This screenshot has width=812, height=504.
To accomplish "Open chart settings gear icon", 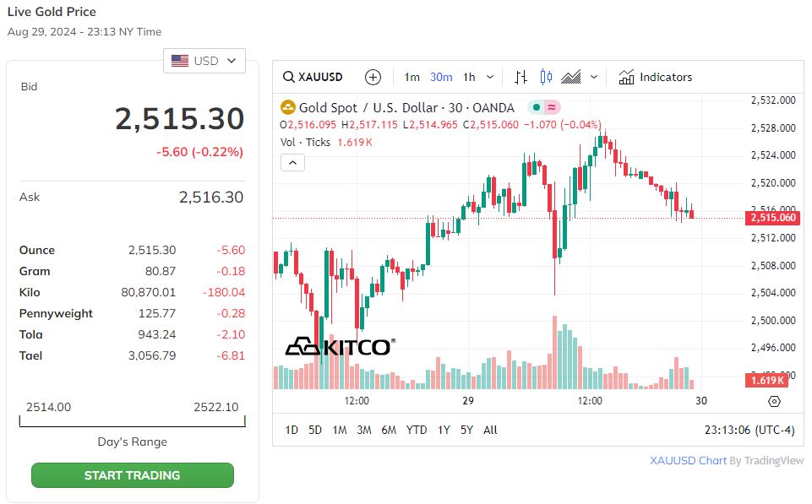I will pyautogui.click(x=774, y=401).
